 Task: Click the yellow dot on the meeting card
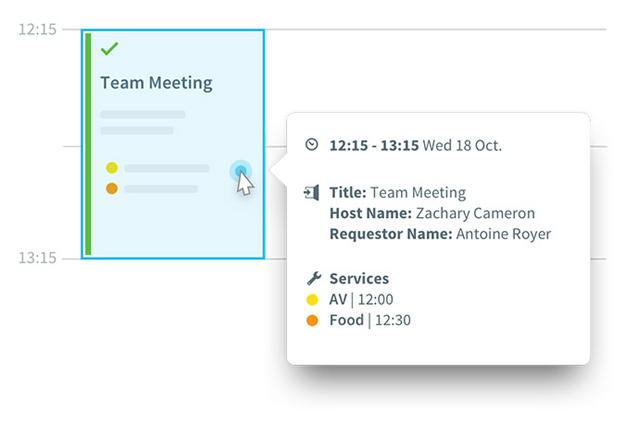coord(112,168)
